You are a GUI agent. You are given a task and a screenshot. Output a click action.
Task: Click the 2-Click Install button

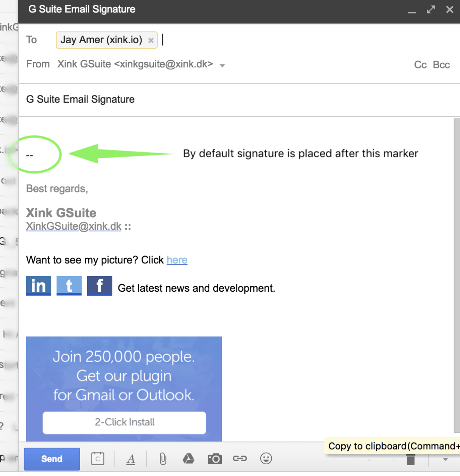(124, 422)
